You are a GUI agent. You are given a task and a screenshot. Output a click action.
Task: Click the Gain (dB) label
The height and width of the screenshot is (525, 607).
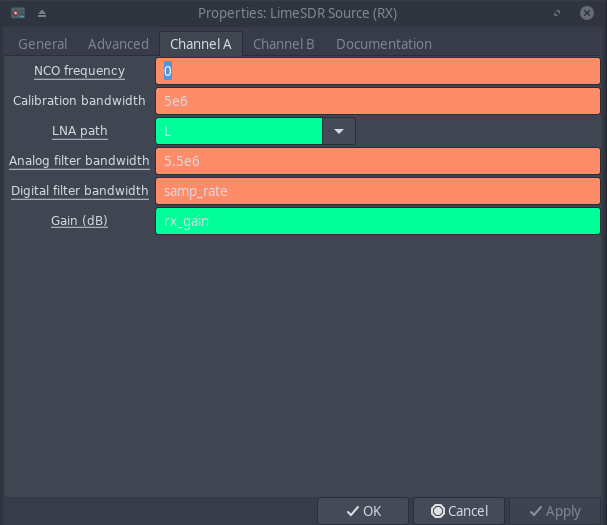click(x=79, y=221)
